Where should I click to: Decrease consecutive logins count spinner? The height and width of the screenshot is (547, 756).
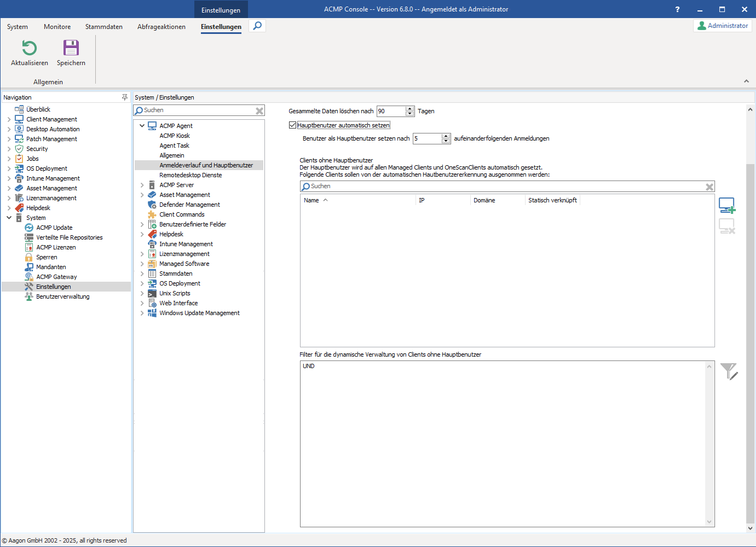tap(446, 141)
